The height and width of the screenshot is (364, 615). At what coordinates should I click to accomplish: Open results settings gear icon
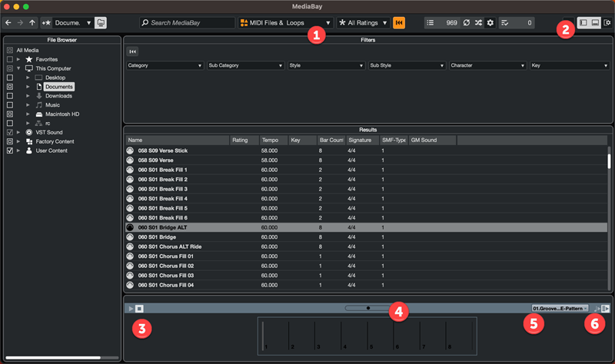coord(490,23)
